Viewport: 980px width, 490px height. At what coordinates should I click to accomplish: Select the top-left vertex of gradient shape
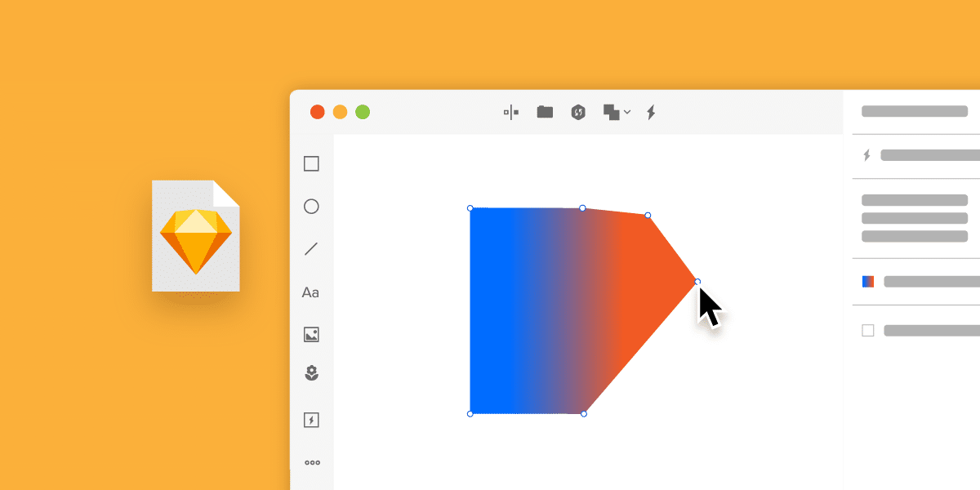(470, 208)
